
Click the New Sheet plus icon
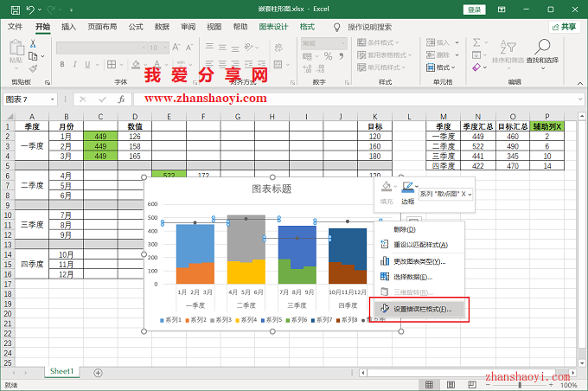click(98, 373)
